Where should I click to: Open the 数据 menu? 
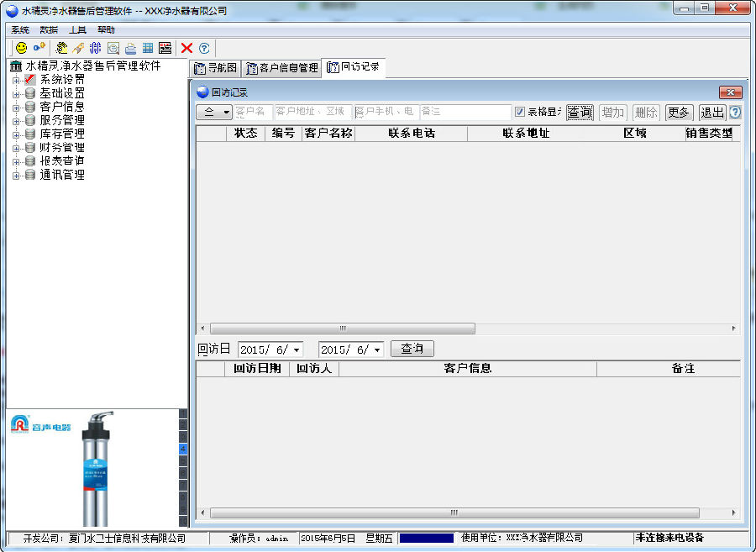(49, 30)
